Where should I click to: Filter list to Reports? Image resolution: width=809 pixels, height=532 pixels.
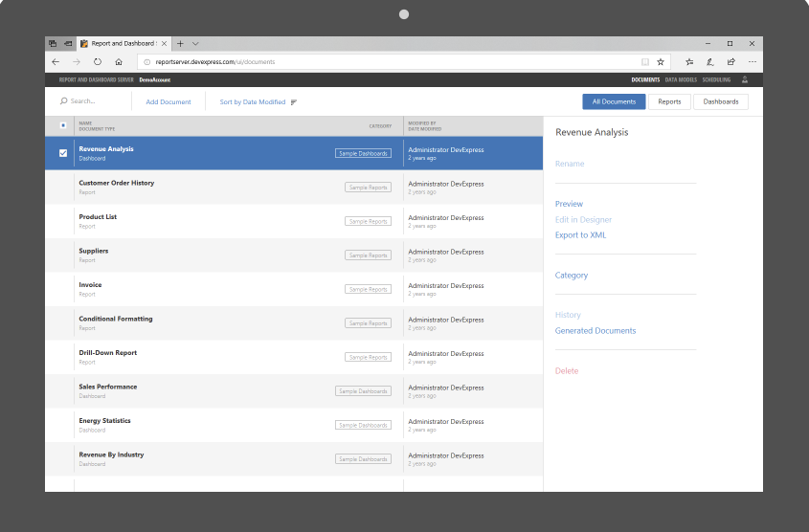coord(669,101)
